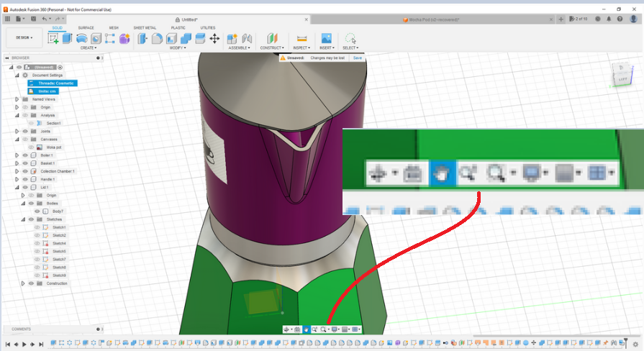Open the Data Panel grid icon
644x351 pixels.
(7, 19)
